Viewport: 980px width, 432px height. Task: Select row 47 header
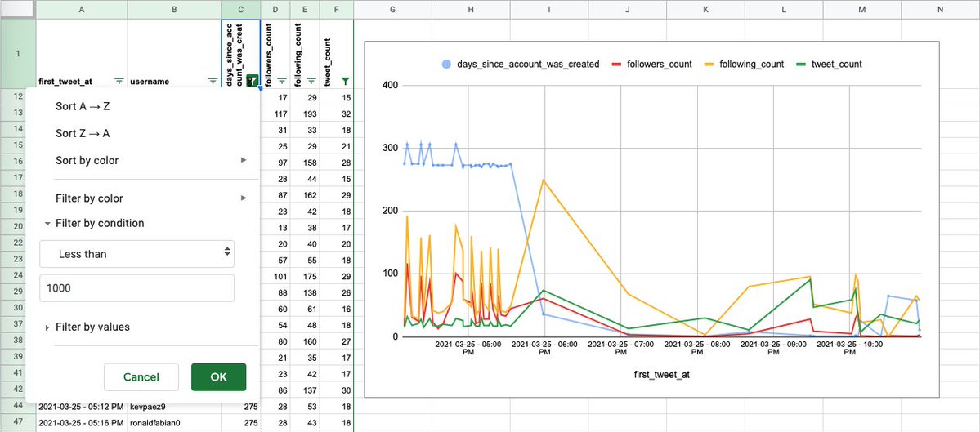(17, 423)
